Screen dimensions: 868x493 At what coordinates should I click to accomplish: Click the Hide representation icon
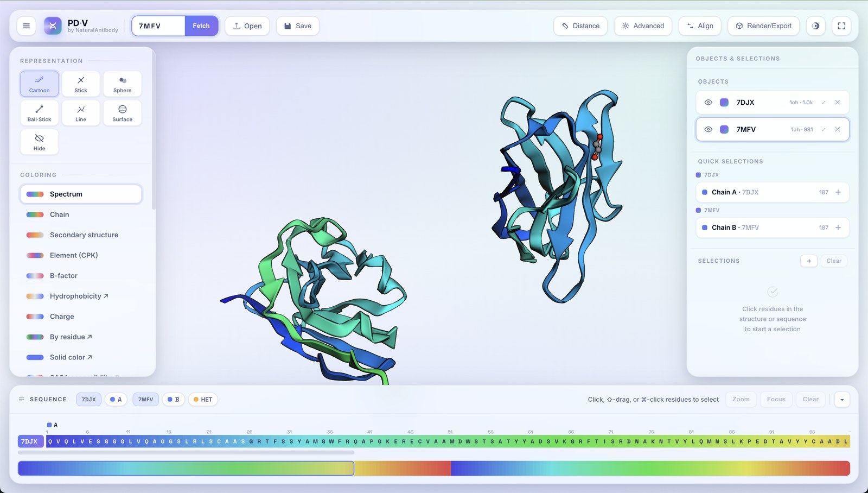click(39, 142)
